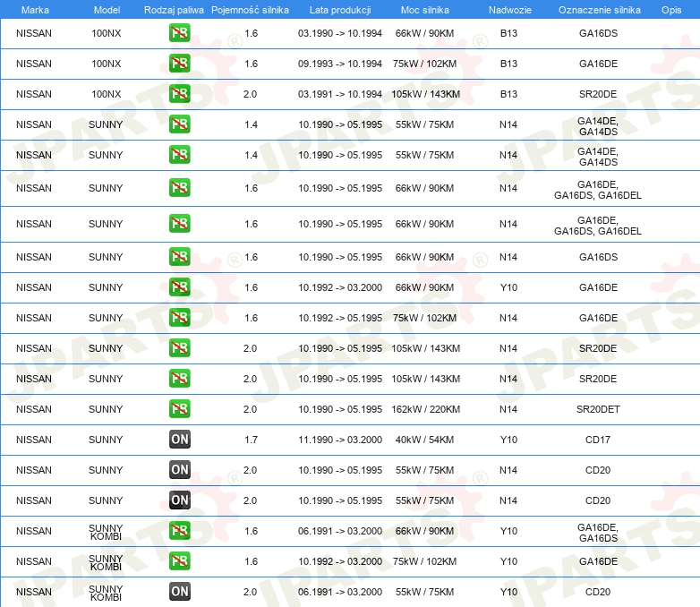Click the 03.1990 -> 10.1994 production years cell

(x=340, y=33)
